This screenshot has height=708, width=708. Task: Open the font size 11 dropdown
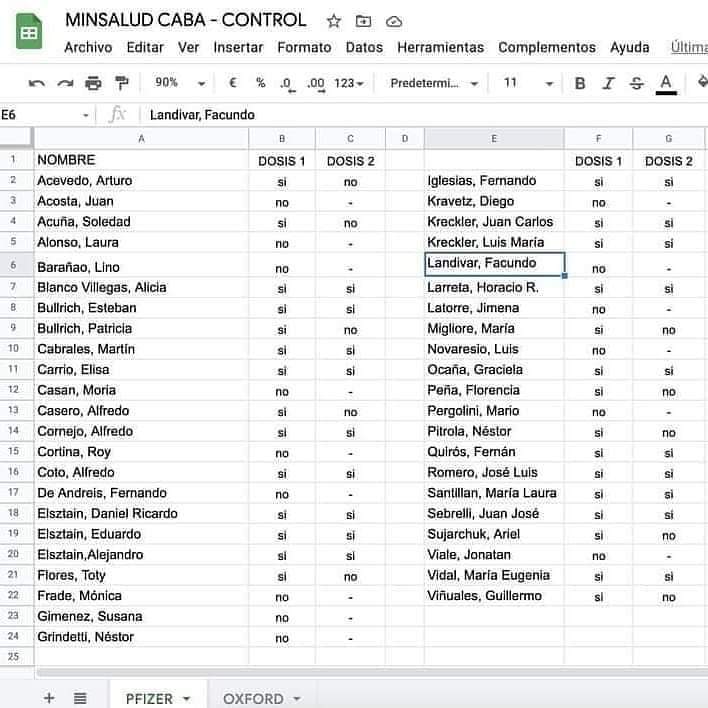pos(523,83)
